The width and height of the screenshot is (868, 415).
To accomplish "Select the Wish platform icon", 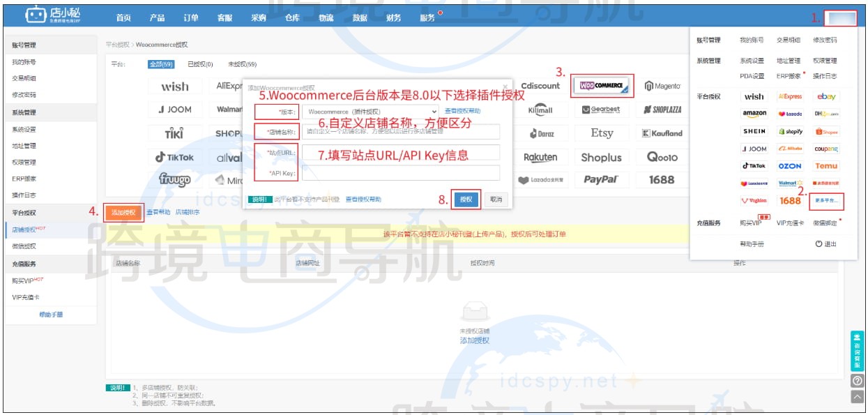I will pos(754,96).
